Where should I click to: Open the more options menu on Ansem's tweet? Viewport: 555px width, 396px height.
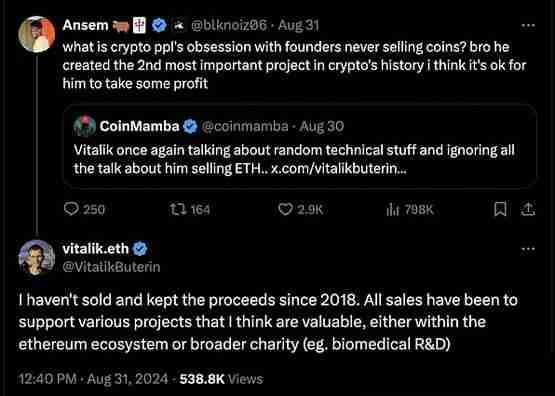click(528, 25)
